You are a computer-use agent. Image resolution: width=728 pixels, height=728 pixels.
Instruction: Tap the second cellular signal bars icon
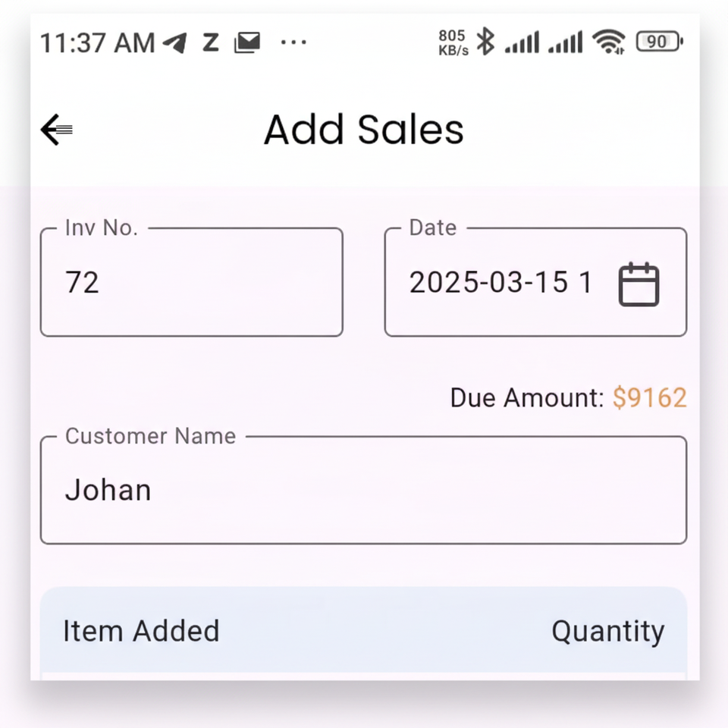[565, 42]
